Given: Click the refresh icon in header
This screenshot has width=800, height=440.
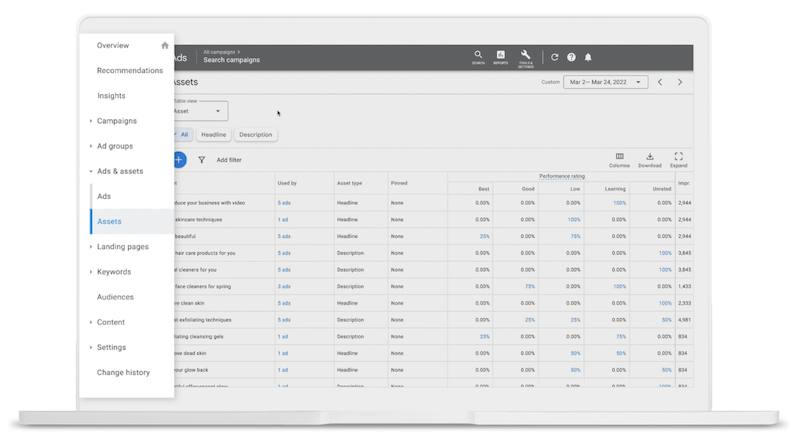Looking at the screenshot, I should pos(555,57).
